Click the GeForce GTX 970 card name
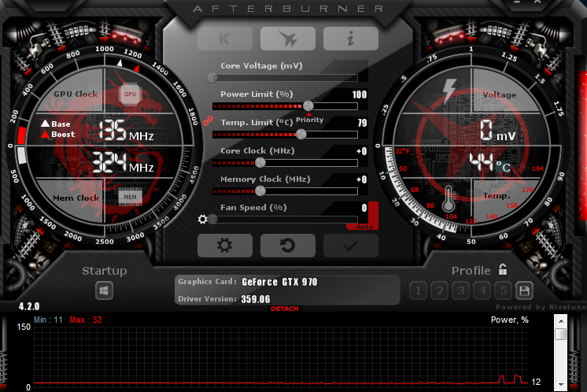587x392 pixels. (x=279, y=282)
